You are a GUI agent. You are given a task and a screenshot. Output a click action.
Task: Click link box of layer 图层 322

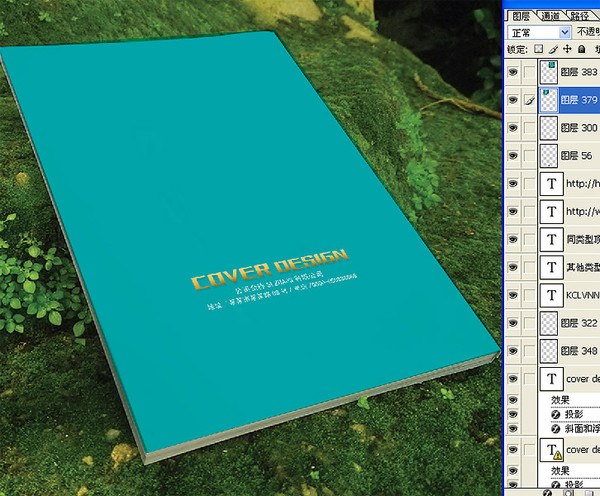click(x=530, y=323)
